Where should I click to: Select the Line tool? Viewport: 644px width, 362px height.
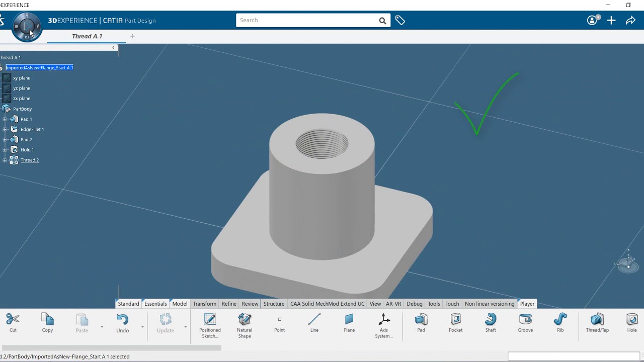[x=314, y=322]
